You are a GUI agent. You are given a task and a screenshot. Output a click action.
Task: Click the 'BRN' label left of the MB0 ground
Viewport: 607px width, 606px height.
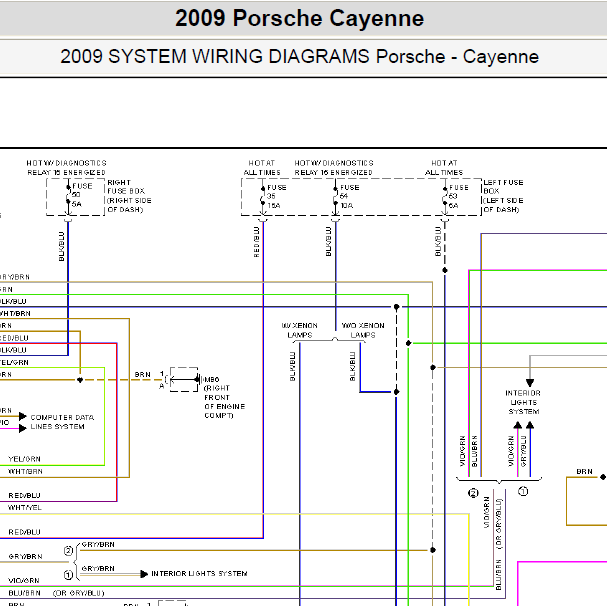pyautogui.click(x=142, y=374)
